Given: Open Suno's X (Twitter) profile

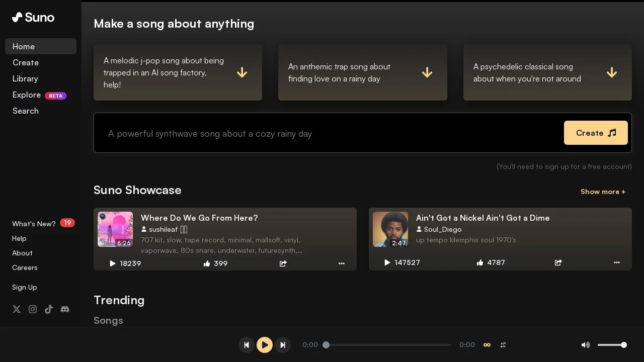Looking at the screenshot, I should [17, 309].
